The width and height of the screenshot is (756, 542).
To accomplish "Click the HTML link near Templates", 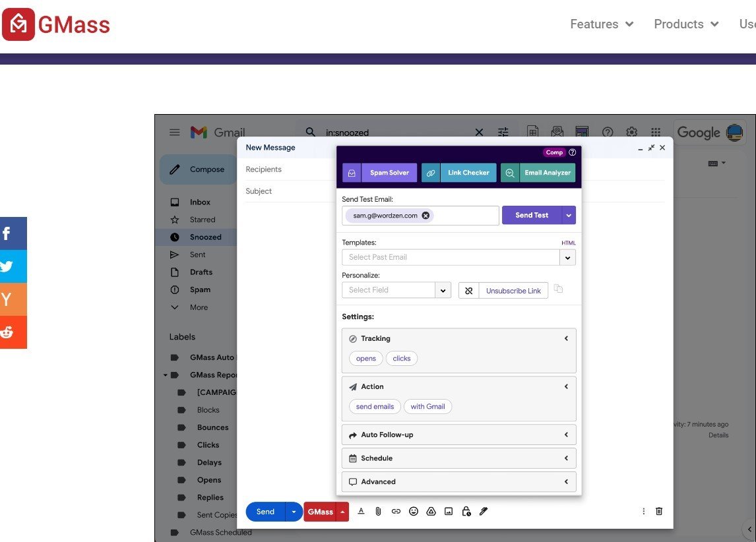I will pos(569,243).
